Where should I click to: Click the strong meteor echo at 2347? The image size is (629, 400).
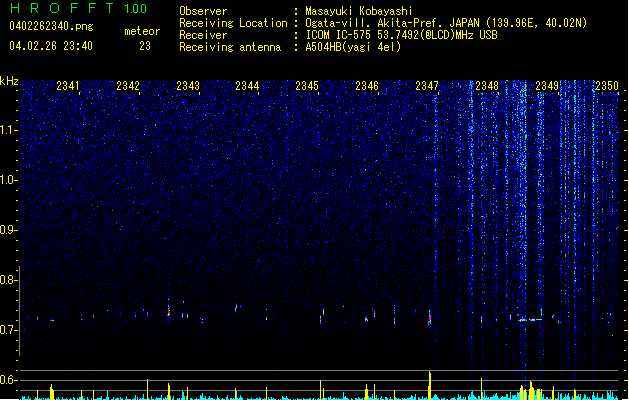point(430,318)
